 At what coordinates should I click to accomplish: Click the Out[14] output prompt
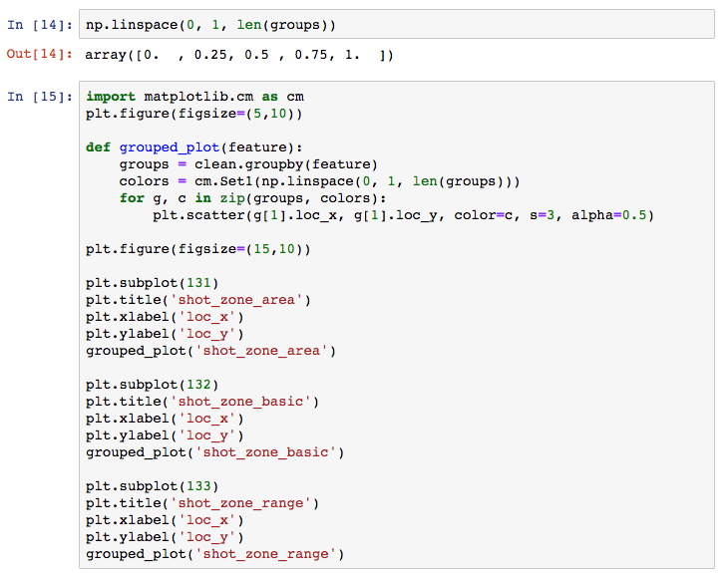(x=39, y=55)
